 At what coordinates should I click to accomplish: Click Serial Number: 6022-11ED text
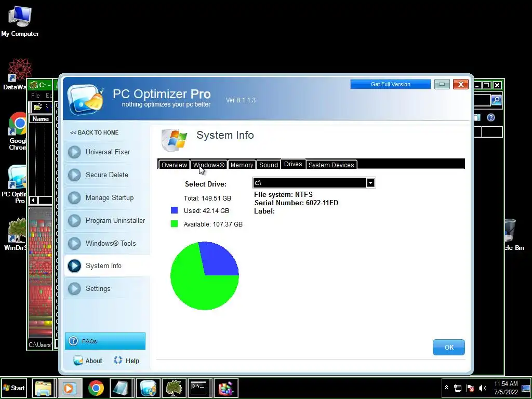(296, 203)
